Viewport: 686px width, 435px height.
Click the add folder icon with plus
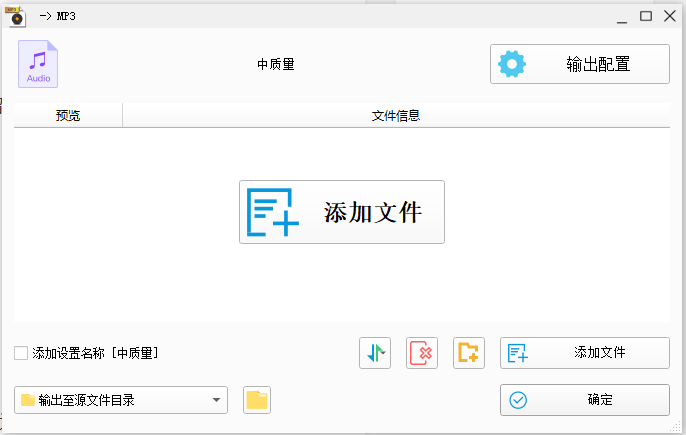click(x=468, y=352)
